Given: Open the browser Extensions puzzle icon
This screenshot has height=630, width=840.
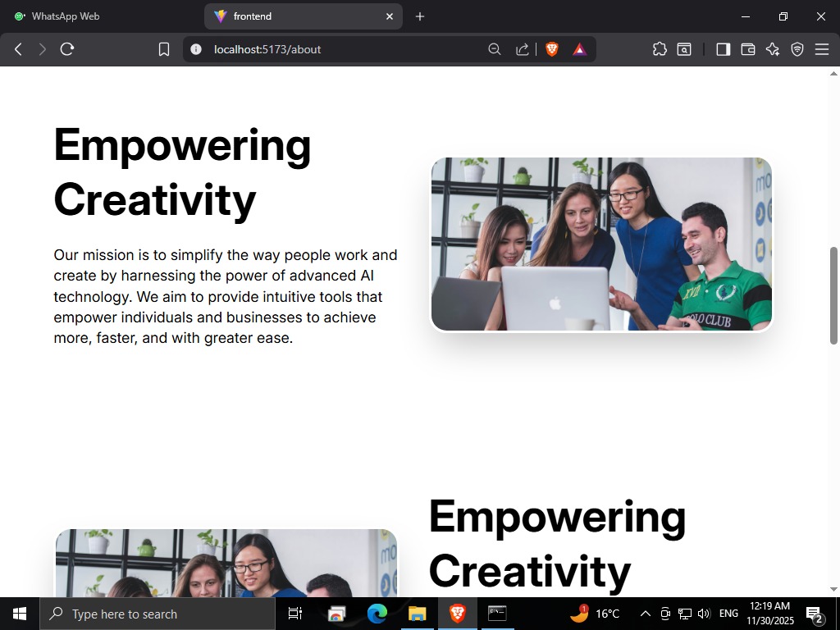Looking at the screenshot, I should tap(660, 49).
